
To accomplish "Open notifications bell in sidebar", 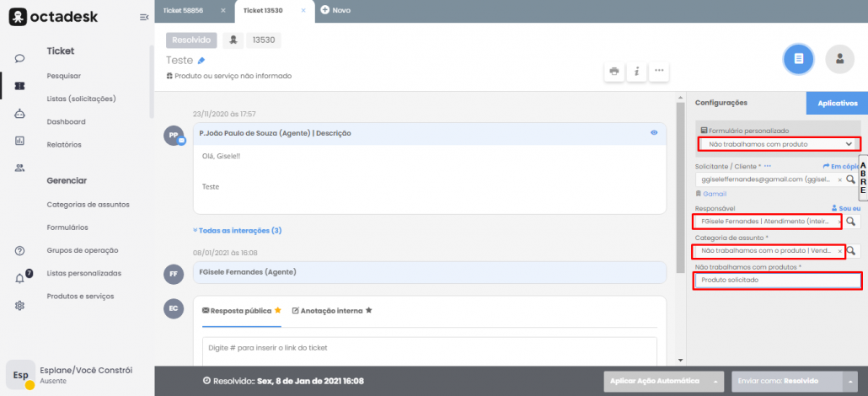I will [x=20, y=277].
